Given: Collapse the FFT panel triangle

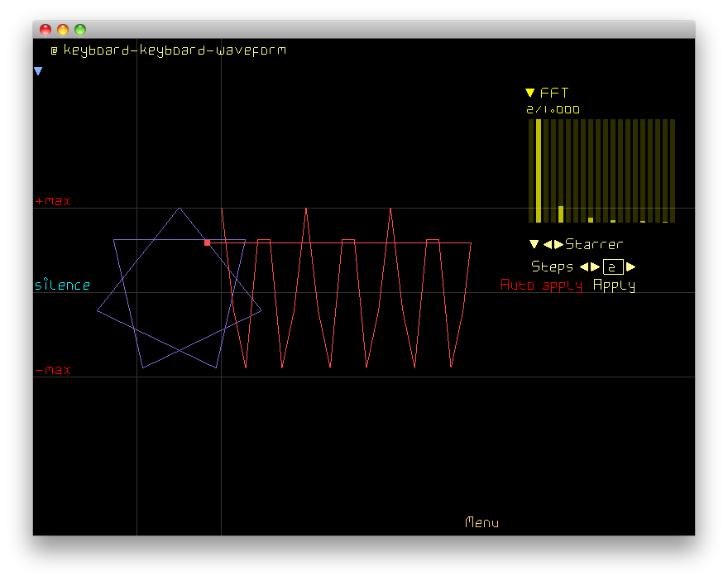Looking at the screenshot, I should pos(530,94).
